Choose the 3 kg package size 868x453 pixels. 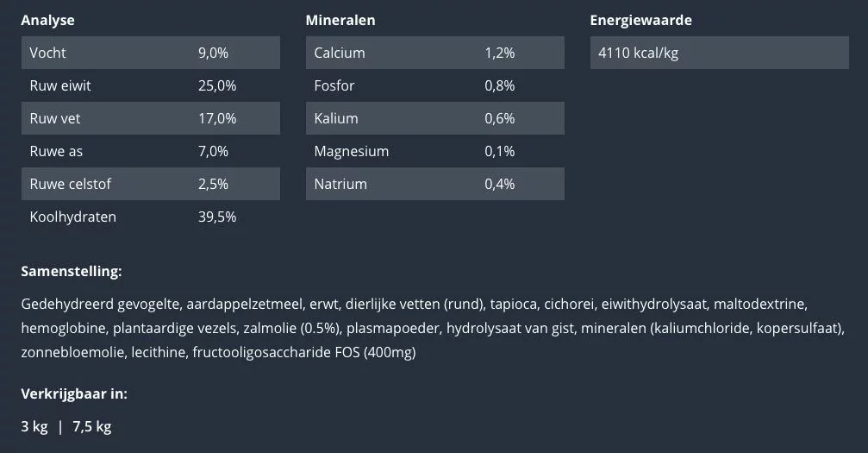coord(34,426)
